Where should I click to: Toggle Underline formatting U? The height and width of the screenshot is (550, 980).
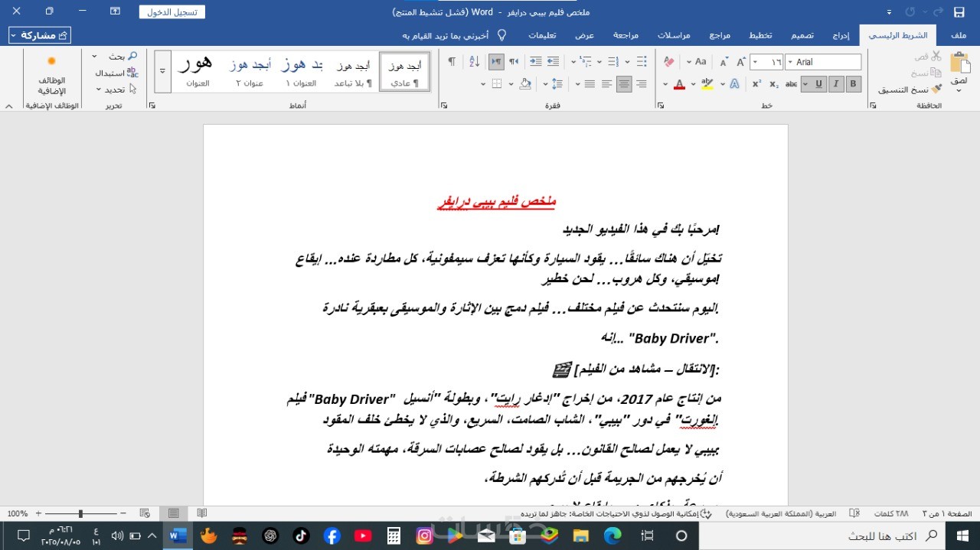pyautogui.click(x=818, y=84)
